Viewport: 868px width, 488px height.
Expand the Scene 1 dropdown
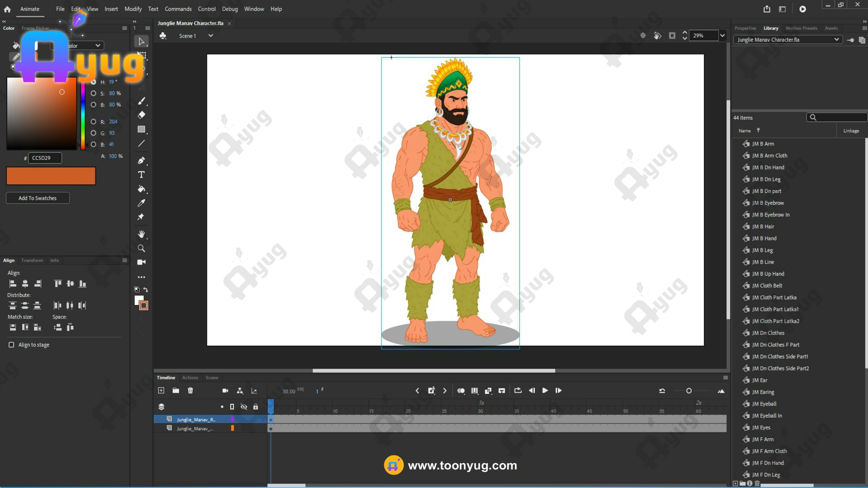(x=210, y=36)
